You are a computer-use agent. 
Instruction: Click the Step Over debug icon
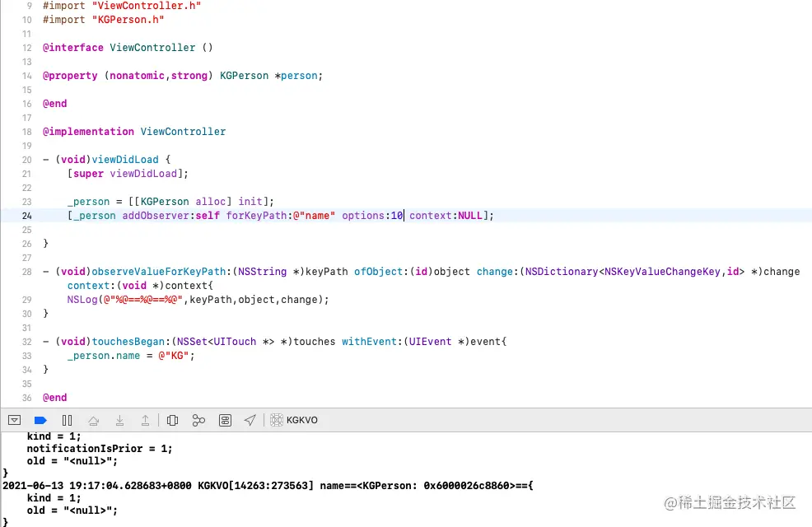tap(93, 420)
